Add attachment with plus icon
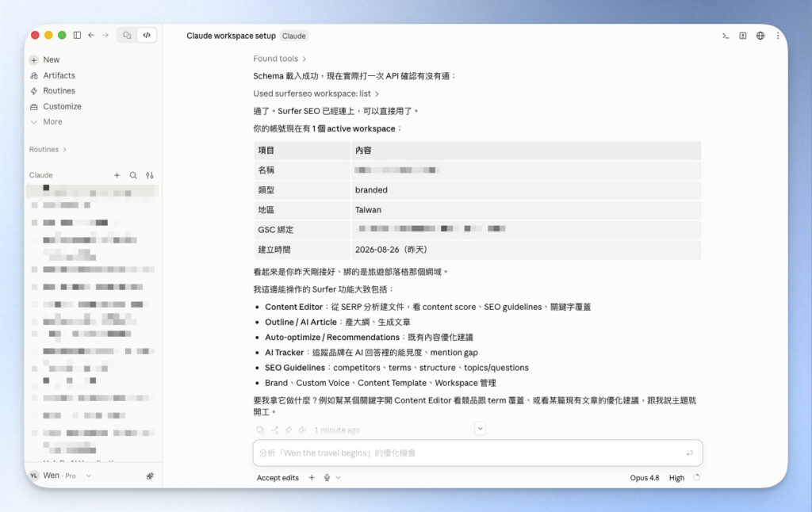Screen dimensions: 812x512 pos(312,478)
